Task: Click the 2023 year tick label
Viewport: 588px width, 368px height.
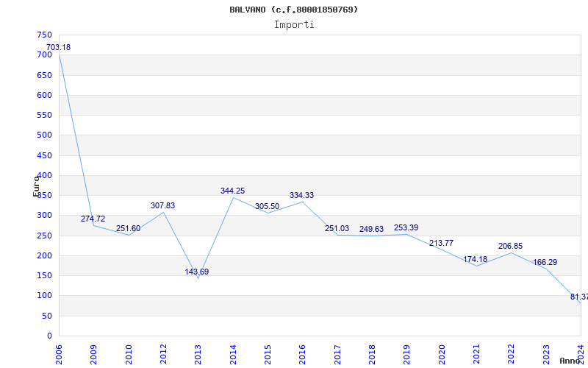Action: [x=546, y=355]
